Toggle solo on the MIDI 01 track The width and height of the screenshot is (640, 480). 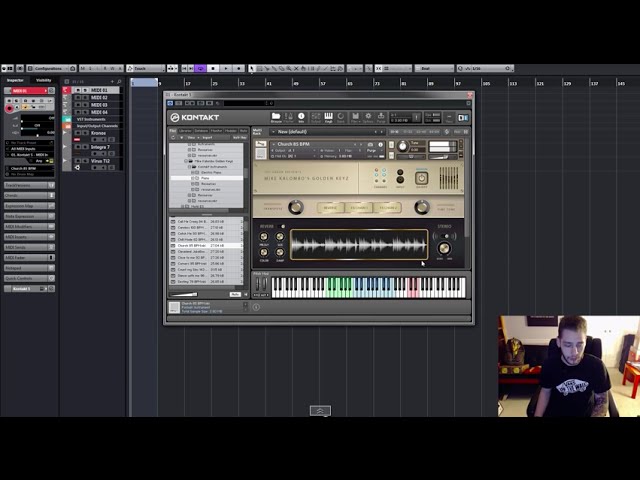point(85,90)
